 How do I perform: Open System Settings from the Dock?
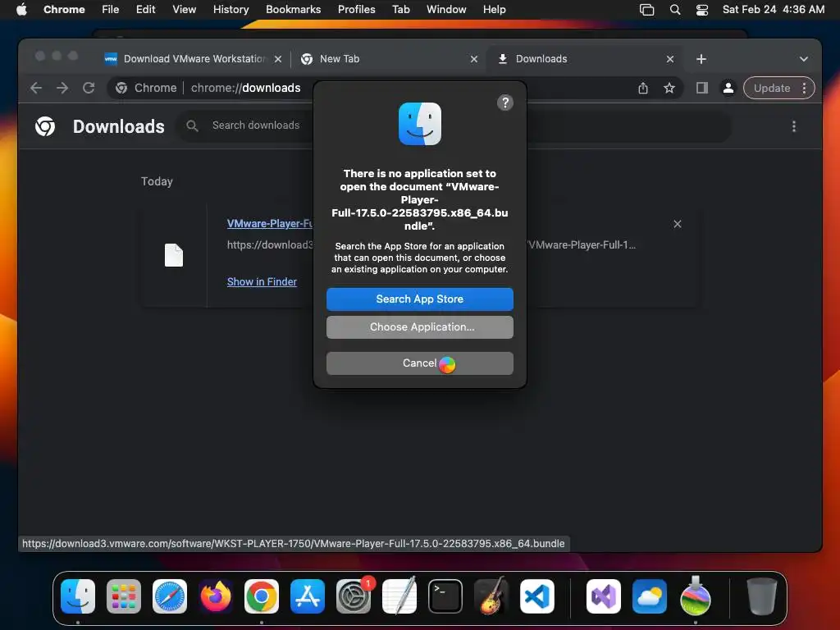tap(354, 596)
